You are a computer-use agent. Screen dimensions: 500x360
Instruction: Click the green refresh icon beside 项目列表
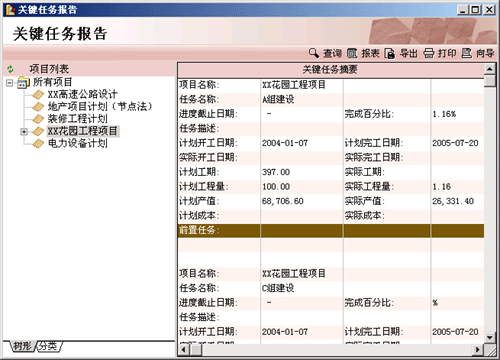[10, 69]
